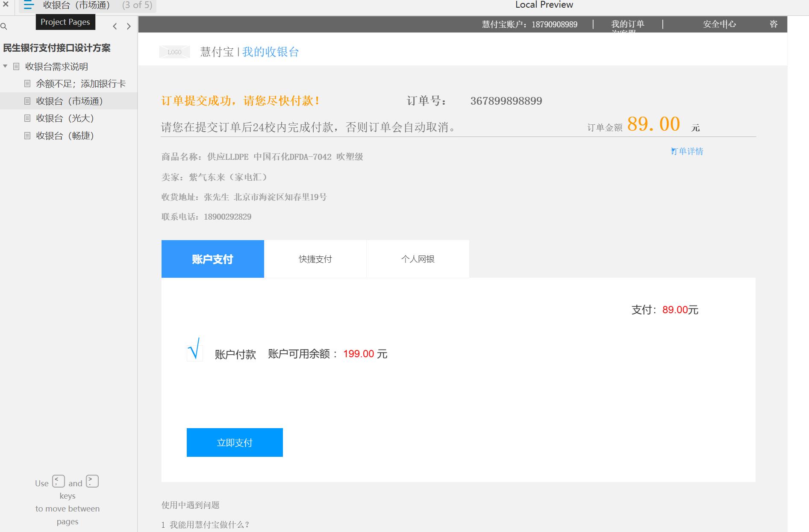The width and height of the screenshot is (809, 532).
Task: Switch to the 快捷支付 tab
Action: (315, 259)
